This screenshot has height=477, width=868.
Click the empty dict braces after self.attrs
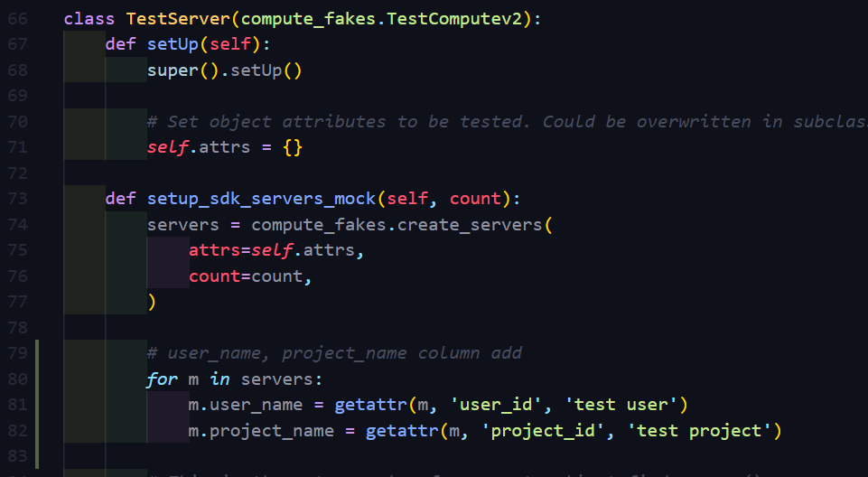coord(292,147)
